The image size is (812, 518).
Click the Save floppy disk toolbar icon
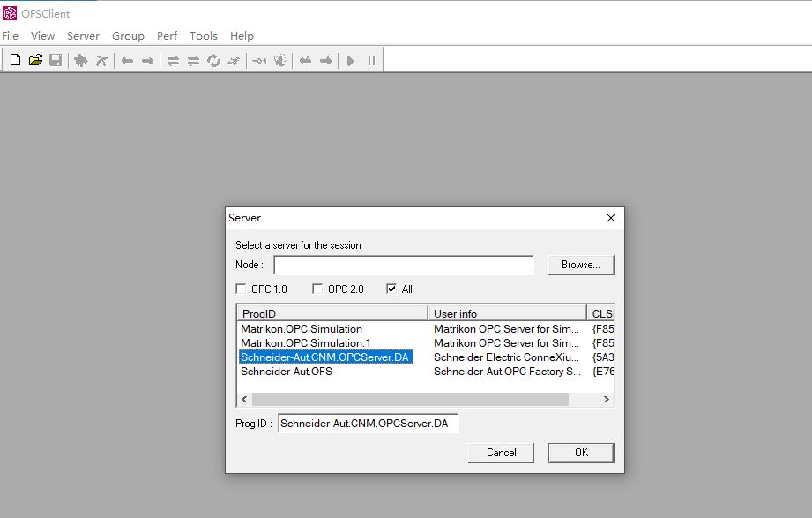[56, 60]
